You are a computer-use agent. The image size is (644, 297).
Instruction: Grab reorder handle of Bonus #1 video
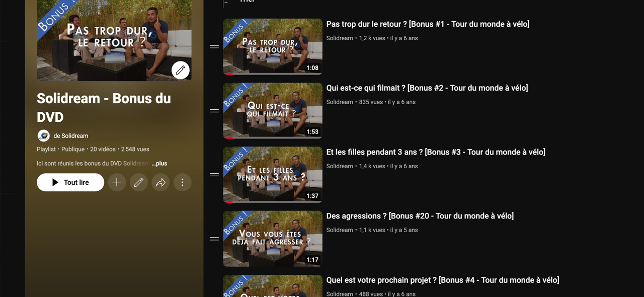(x=214, y=46)
